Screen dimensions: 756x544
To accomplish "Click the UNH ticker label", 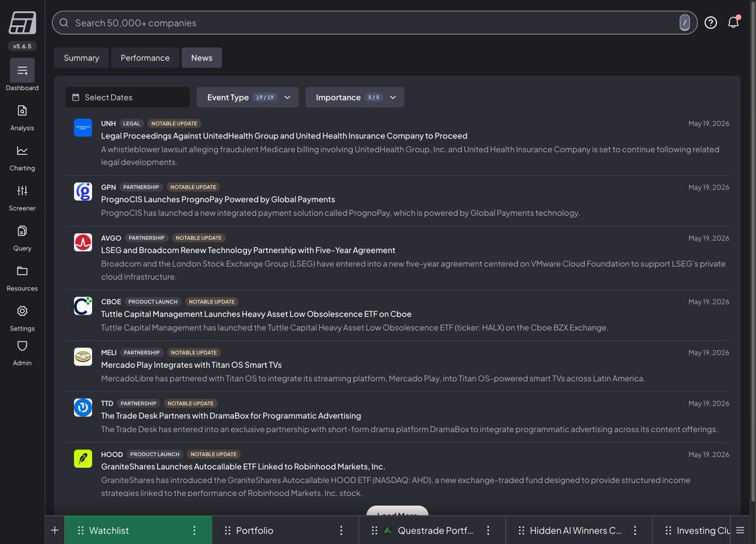I will [x=108, y=123].
